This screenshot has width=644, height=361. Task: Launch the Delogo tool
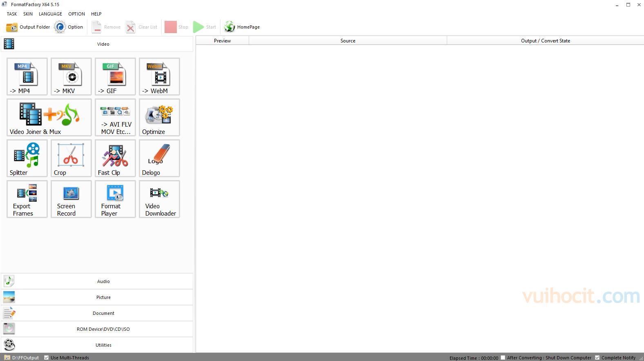[x=159, y=158]
